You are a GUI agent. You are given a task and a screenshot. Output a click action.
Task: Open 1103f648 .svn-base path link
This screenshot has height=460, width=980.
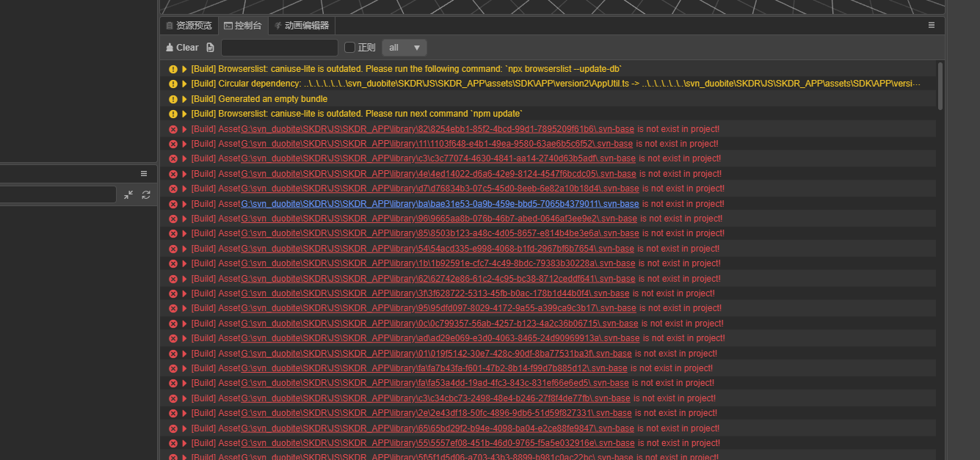(437, 144)
